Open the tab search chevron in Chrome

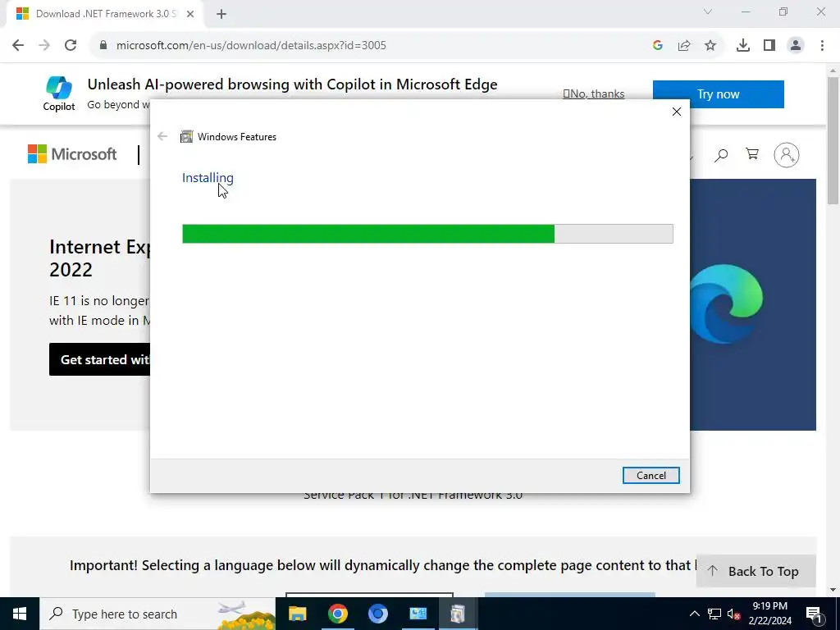[708, 11]
